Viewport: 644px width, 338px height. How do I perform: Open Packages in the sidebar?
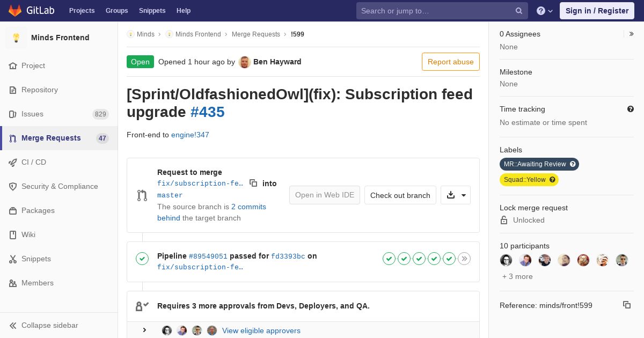(59, 210)
